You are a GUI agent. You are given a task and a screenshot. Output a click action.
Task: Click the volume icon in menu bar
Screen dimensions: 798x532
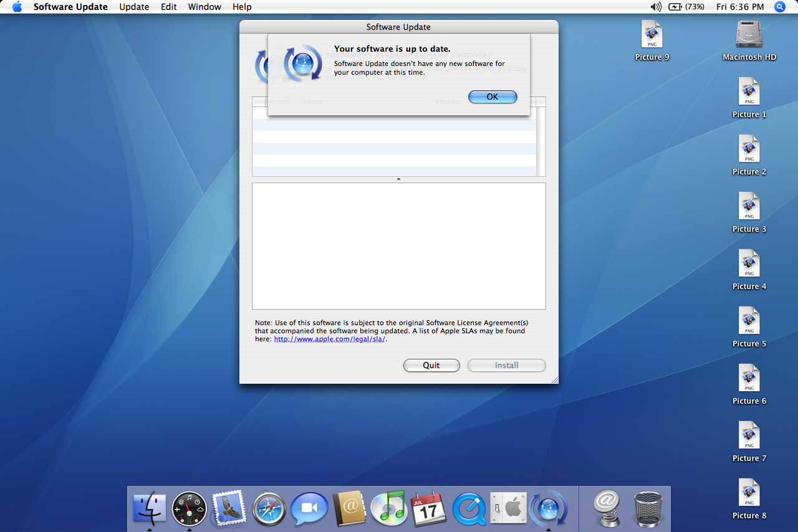click(x=656, y=7)
